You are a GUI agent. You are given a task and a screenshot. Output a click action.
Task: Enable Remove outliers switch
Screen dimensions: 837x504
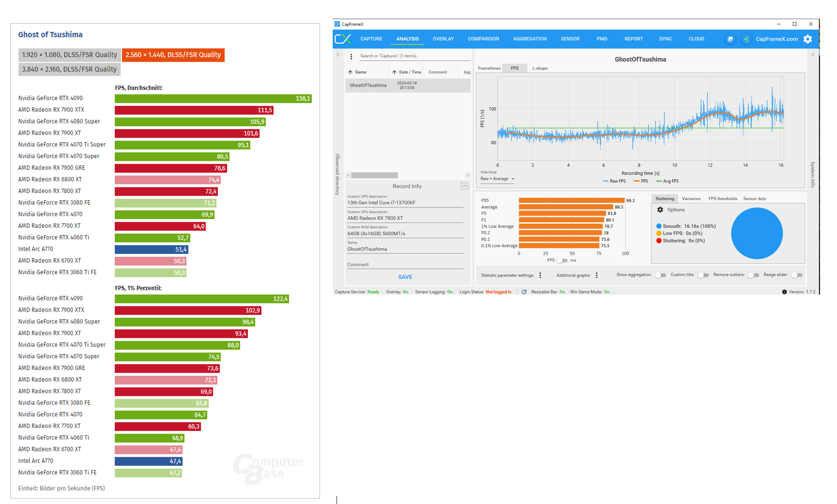(753, 275)
